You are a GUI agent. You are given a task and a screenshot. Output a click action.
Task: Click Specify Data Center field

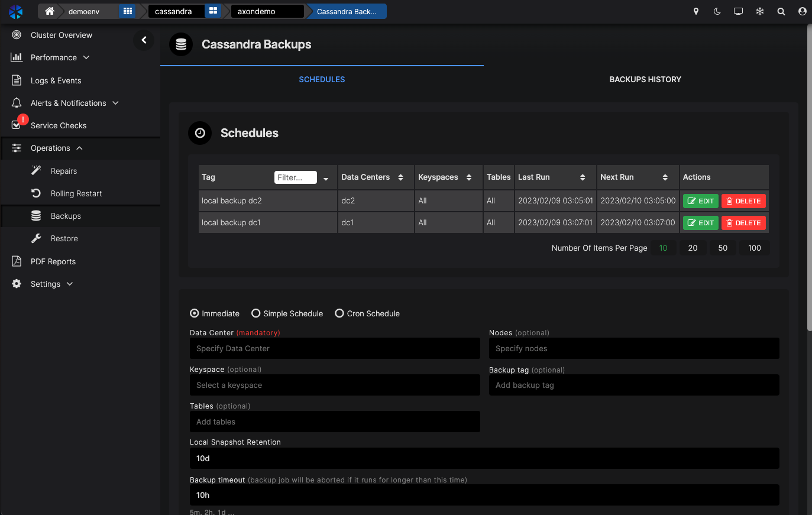(x=335, y=348)
